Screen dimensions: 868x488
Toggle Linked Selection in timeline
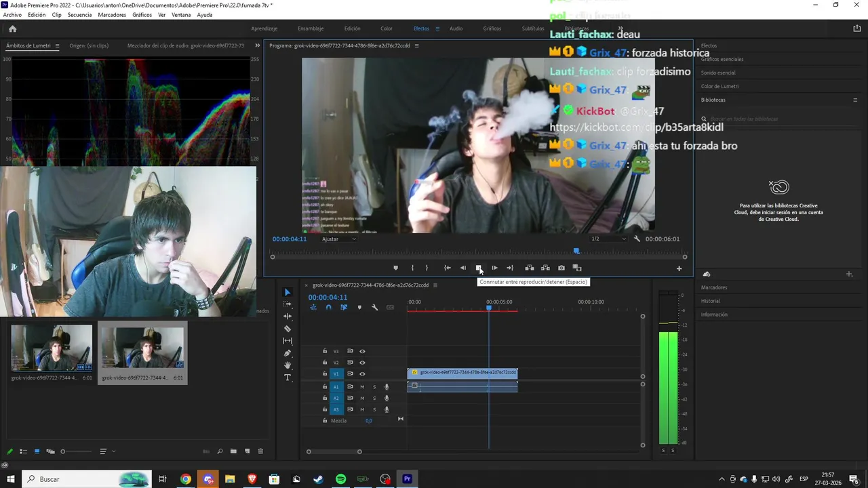pyautogui.click(x=344, y=307)
